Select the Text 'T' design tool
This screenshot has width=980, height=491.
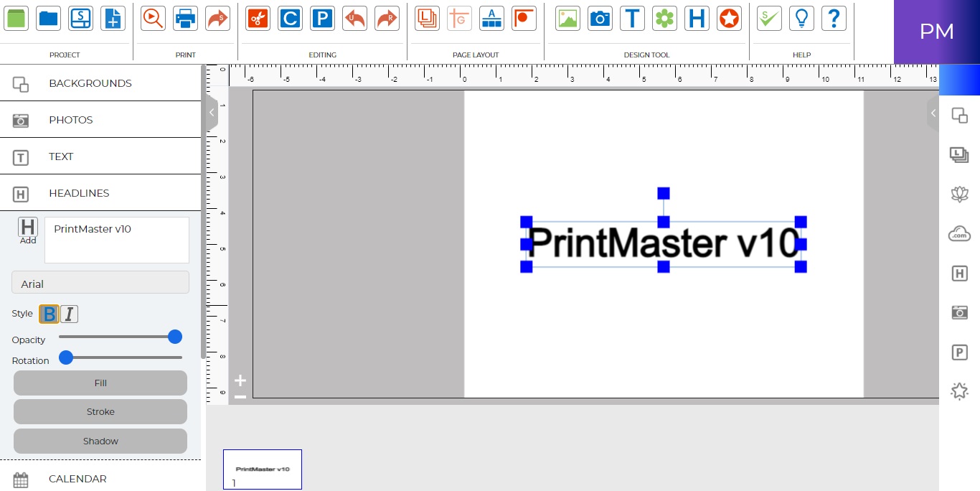tap(632, 18)
